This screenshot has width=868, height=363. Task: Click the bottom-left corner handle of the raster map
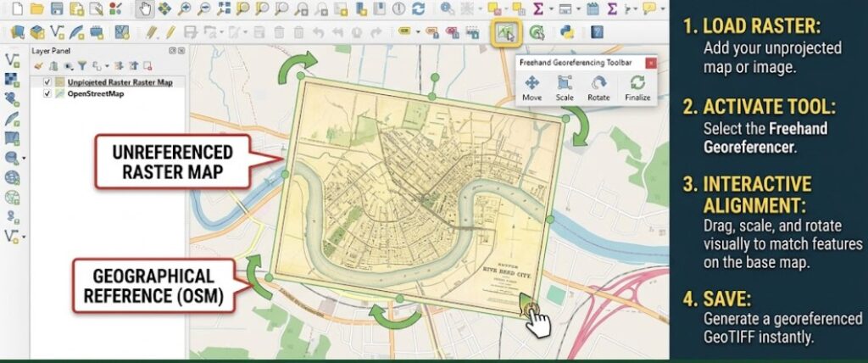pos(269,277)
